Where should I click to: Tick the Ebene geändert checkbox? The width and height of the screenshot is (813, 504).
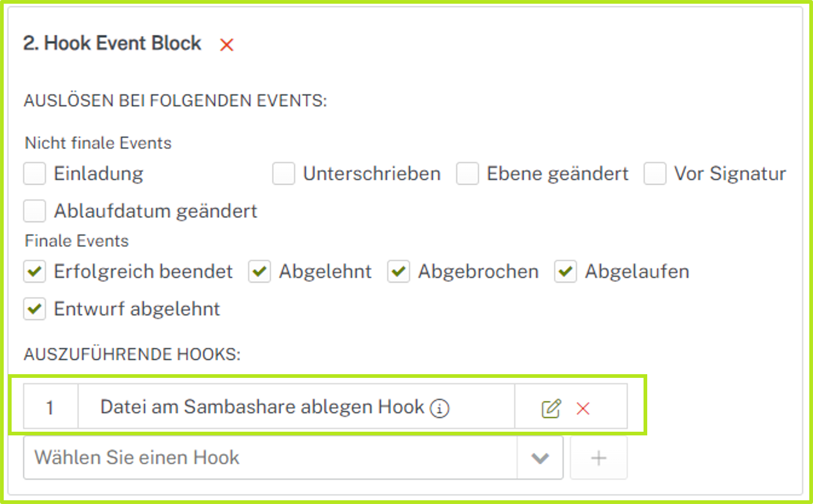(467, 174)
